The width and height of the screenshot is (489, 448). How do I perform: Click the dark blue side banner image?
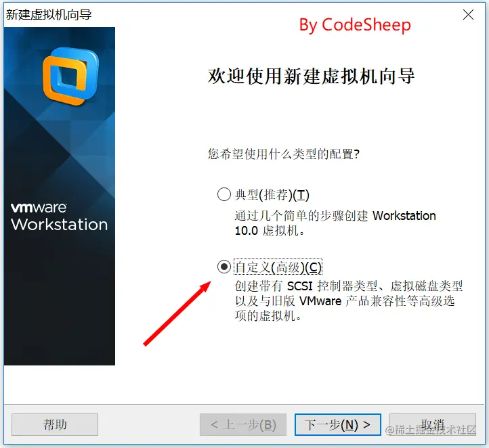pyautogui.click(x=60, y=196)
